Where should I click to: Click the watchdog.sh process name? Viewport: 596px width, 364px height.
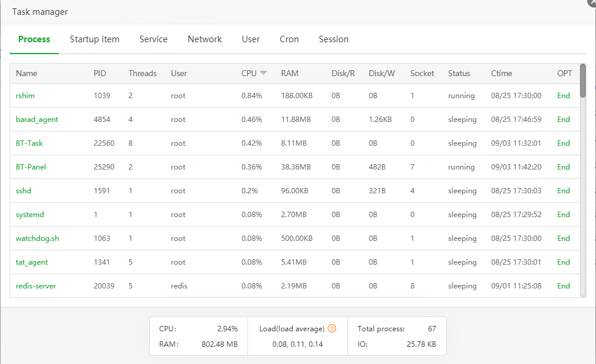[37, 239]
